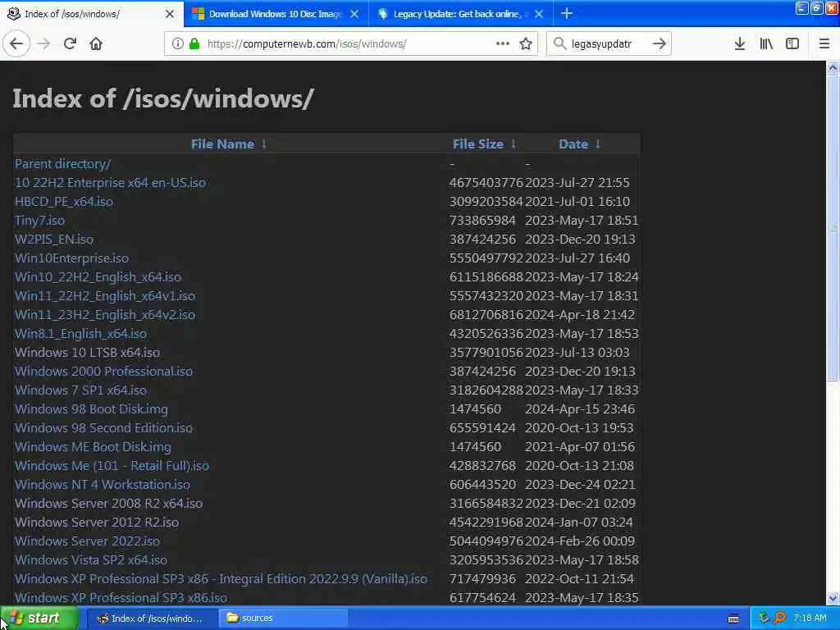Bookmark this page with the star
The width and height of the screenshot is (840, 630).
tap(526, 44)
